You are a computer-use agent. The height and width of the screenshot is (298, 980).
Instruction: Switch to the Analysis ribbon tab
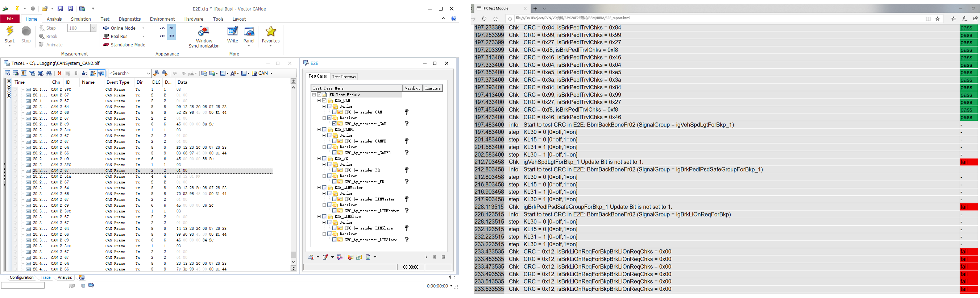pos(54,19)
